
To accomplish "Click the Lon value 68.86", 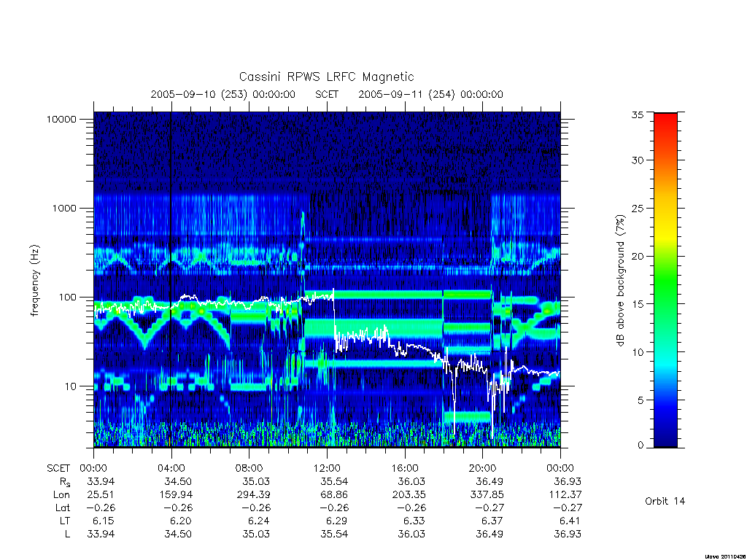I will (x=334, y=495).
